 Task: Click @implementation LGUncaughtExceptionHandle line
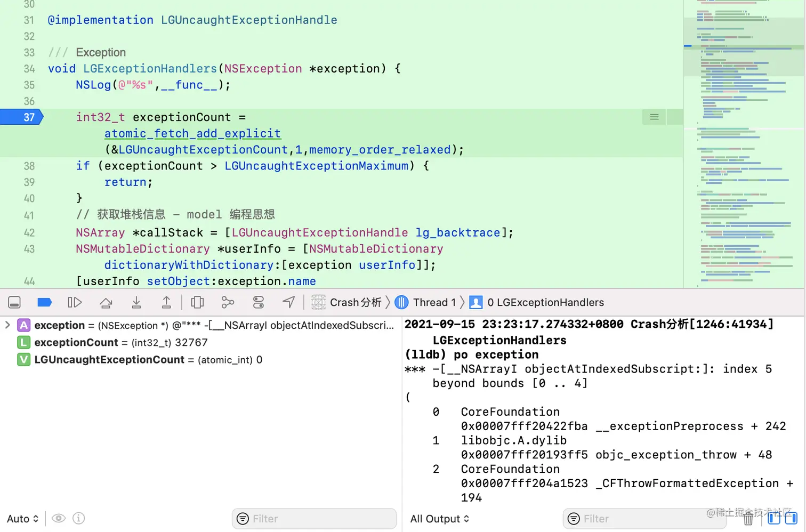tap(192, 20)
